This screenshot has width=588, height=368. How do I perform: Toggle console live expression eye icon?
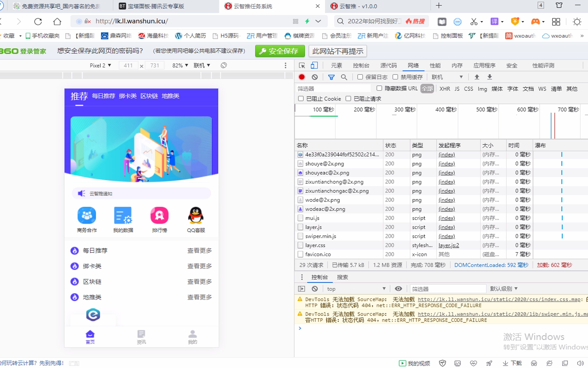click(x=398, y=289)
